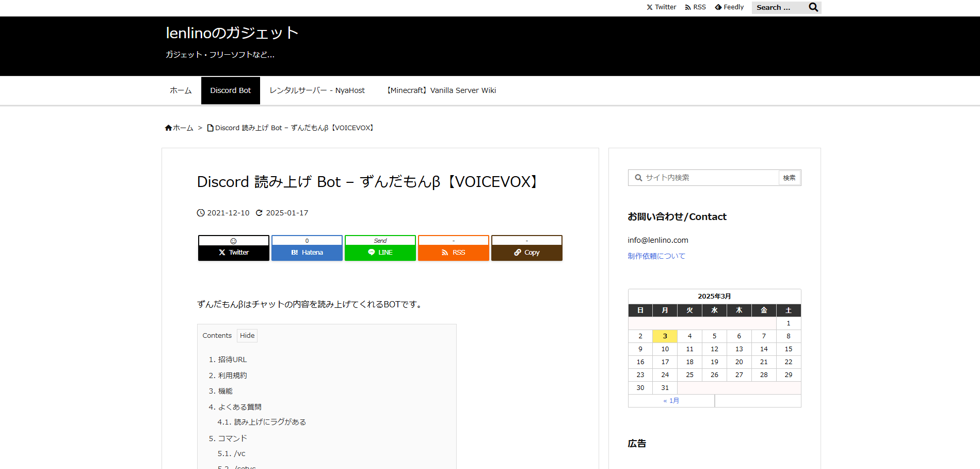Click calendar date 31
980x469 pixels.
tap(665, 388)
